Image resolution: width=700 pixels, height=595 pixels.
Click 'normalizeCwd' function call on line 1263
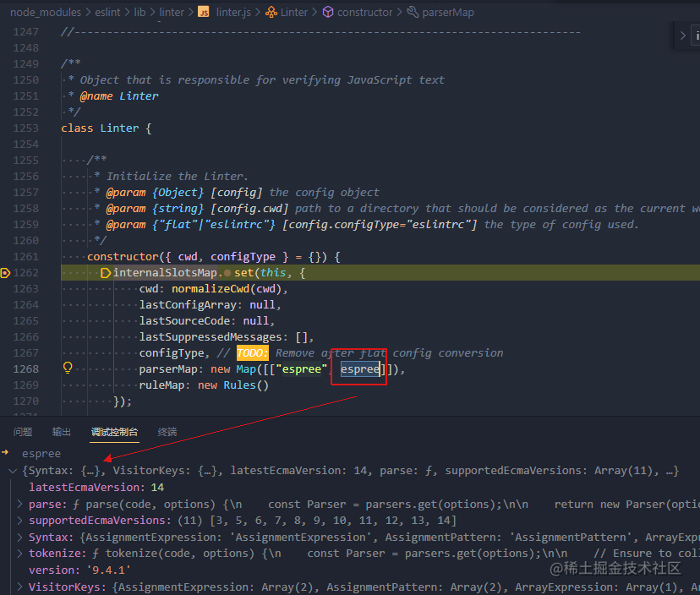pyautogui.click(x=211, y=289)
